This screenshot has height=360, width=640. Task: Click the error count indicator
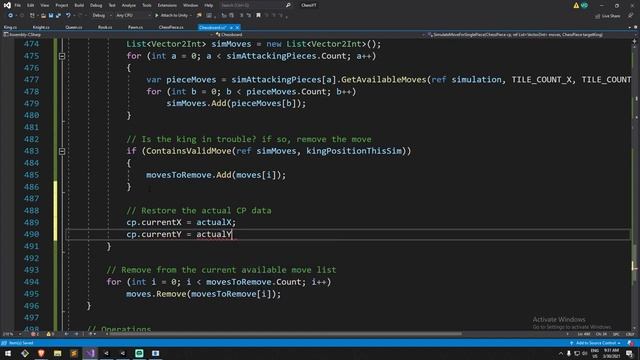[x=34, y=334]
